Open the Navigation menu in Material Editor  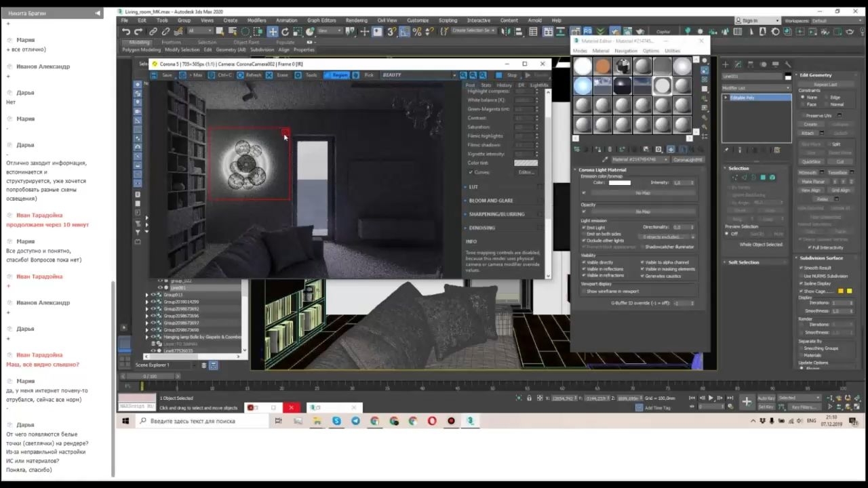click(626, 51)
